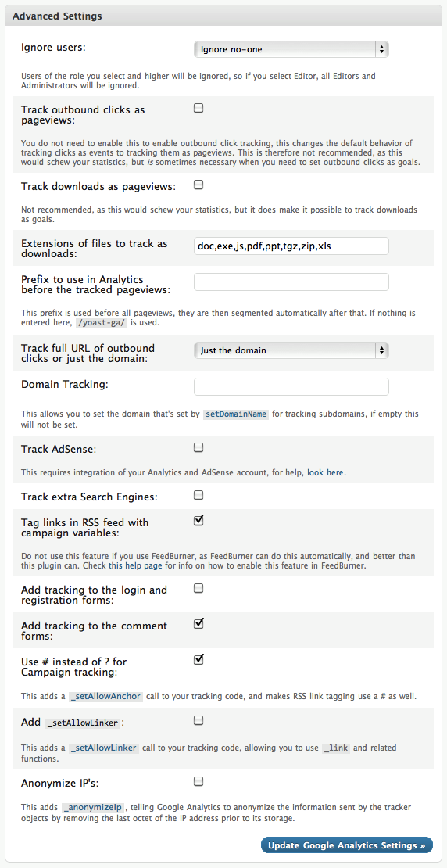Uncheck Tag links in RSS feed option
This screenshot has width=447, height=868.
[198, 520]
